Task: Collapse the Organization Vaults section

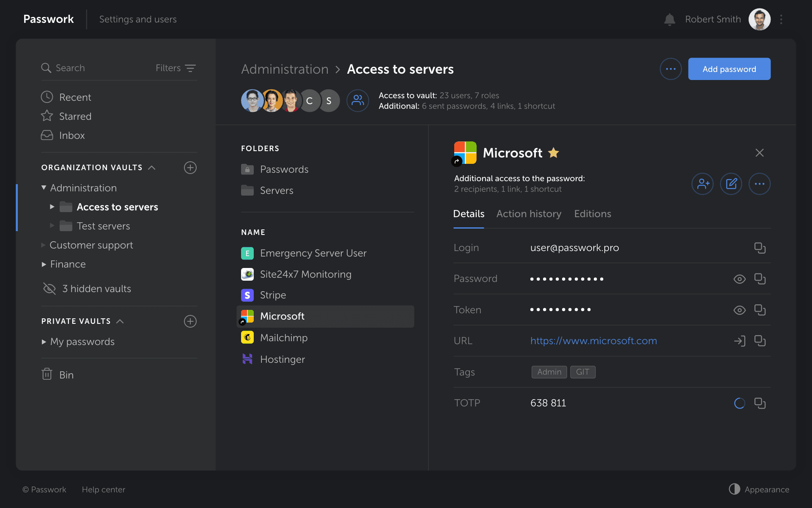Action: tap(152, 168)
